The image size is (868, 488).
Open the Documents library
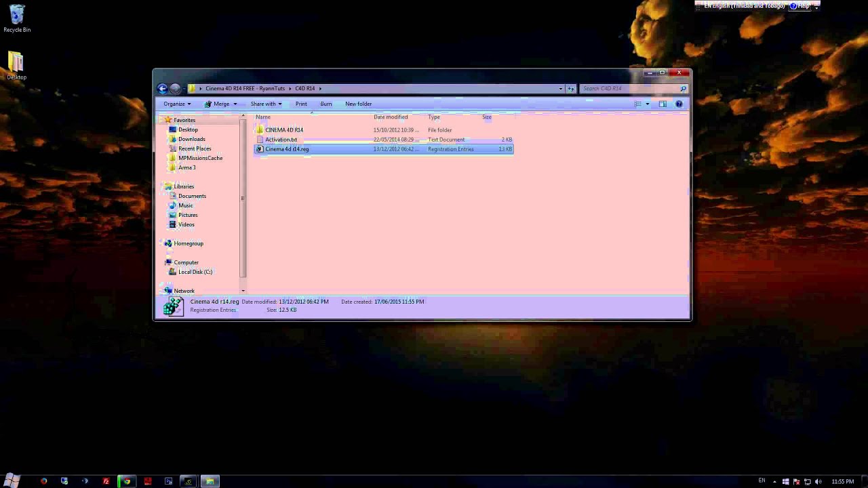(x=192, y=196)
